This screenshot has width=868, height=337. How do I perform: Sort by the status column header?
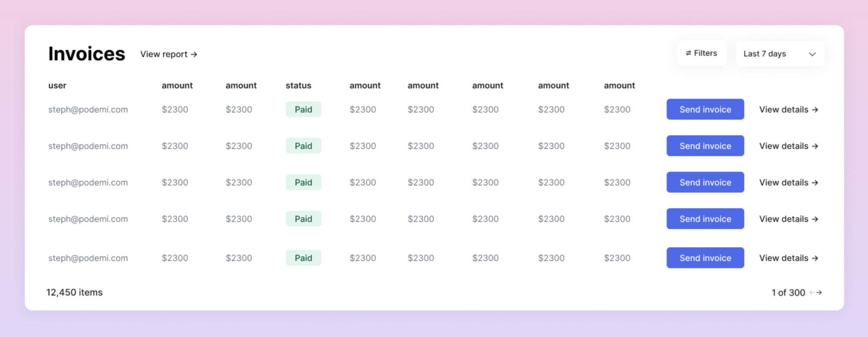298,86
